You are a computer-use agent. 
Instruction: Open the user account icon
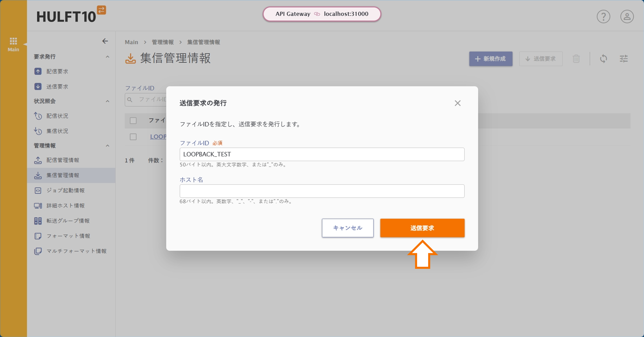point(627,17)
